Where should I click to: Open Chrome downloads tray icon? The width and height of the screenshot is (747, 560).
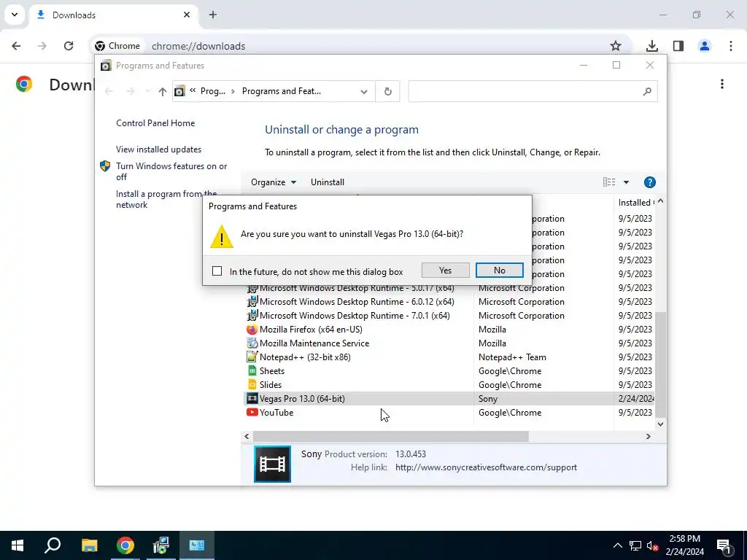click(651, 46)
